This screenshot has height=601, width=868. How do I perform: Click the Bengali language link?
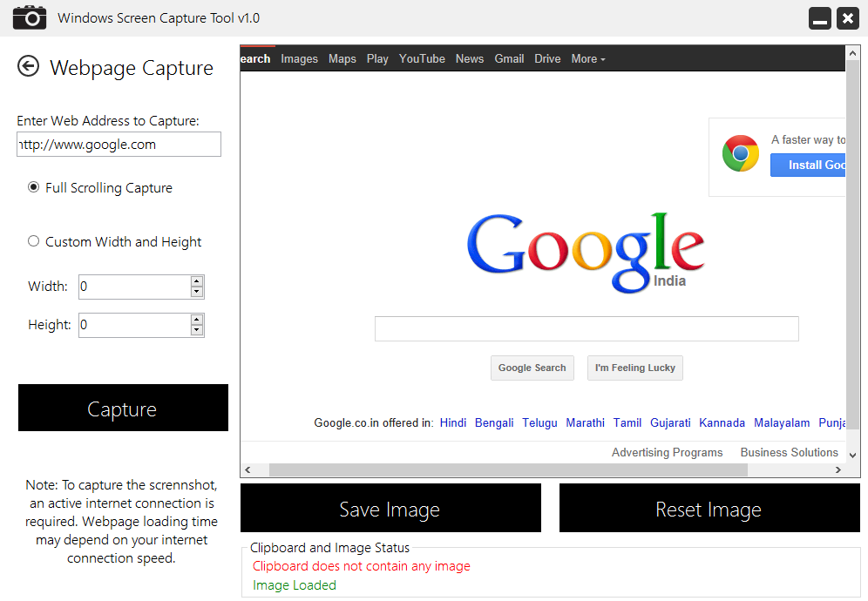494,422
